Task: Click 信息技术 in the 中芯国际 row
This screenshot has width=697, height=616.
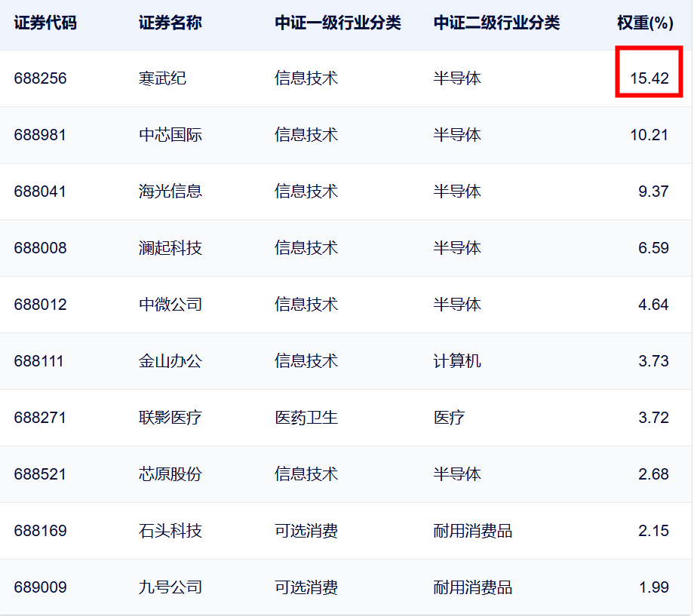Action: (306, 135)
